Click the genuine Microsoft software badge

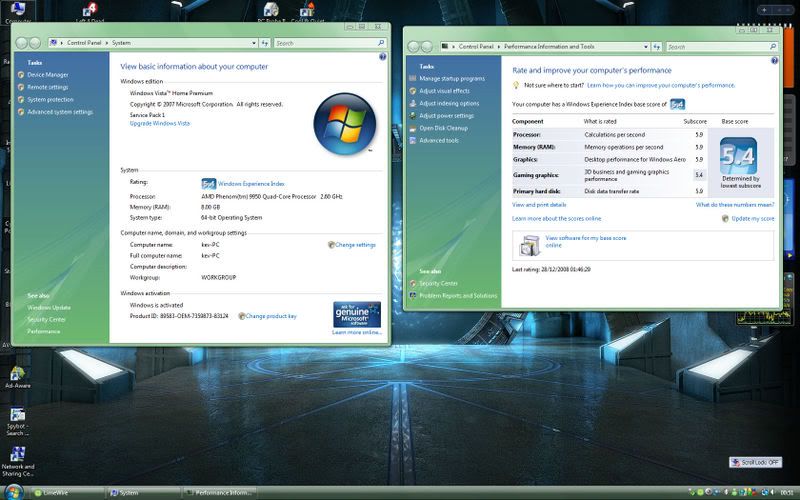(x=357, y=314)
